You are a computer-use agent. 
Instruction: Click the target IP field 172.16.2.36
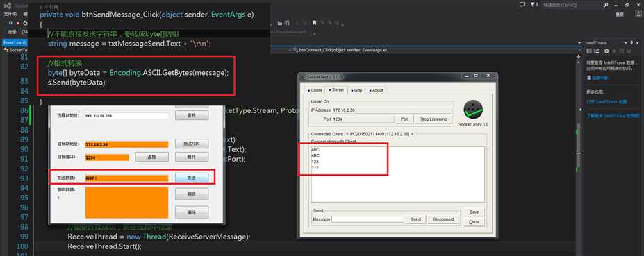126,144
